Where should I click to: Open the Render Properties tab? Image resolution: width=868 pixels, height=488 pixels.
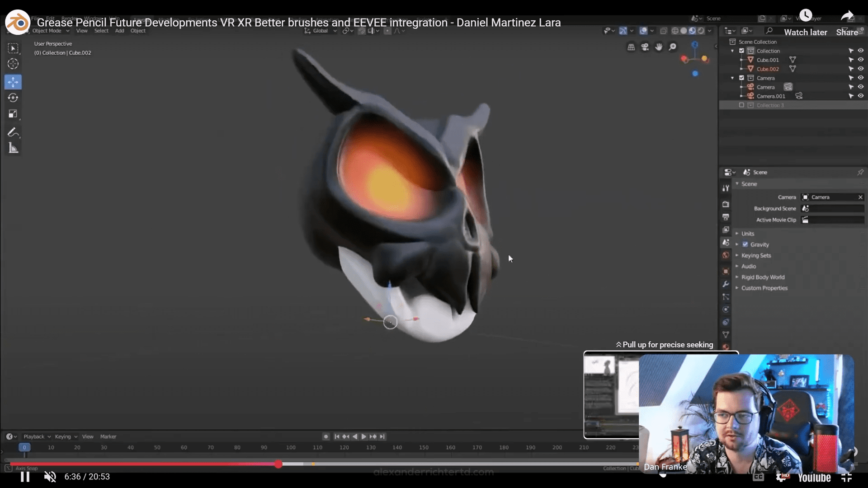click(726, 204)
